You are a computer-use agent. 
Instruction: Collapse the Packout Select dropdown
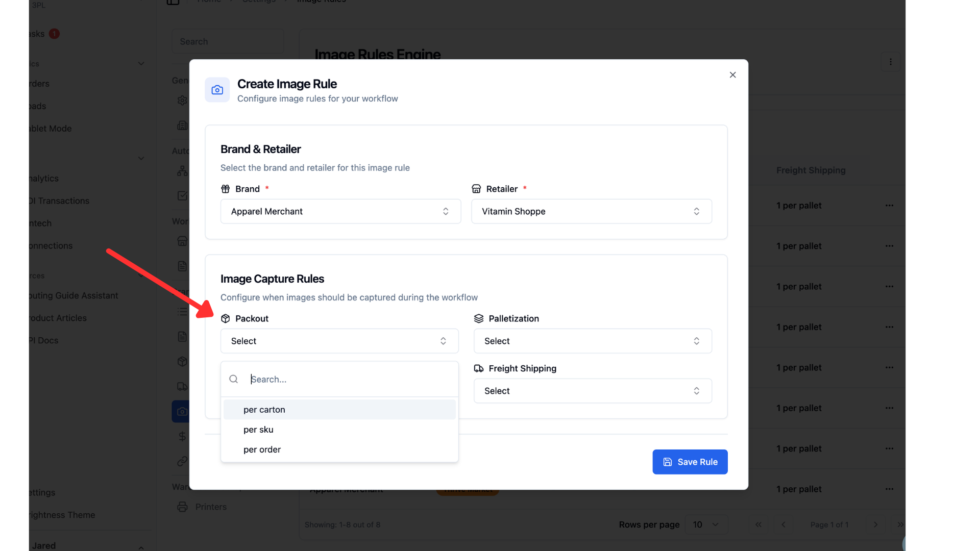pyautogui.click(x=339, y=341)
